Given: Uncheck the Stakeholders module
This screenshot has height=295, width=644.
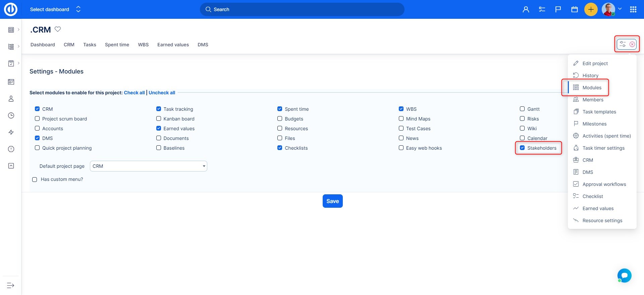Looking at the screenshot, I should pos(522,148).
